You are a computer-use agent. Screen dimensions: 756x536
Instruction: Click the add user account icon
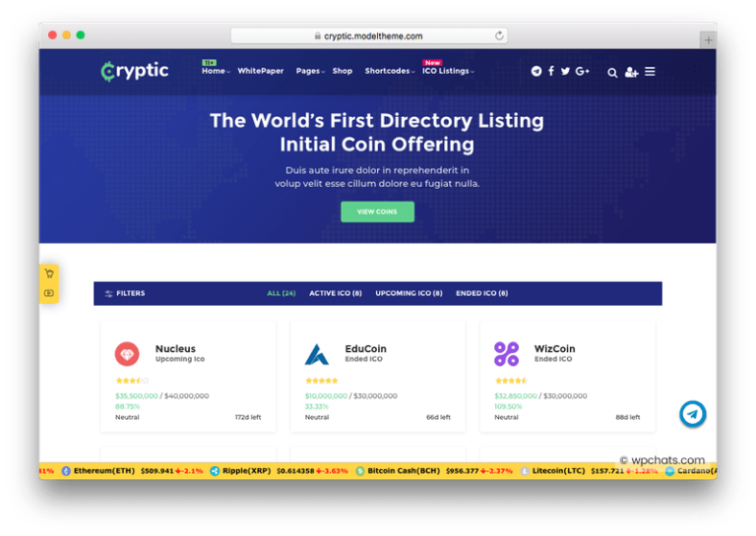(x=631, y=72)
